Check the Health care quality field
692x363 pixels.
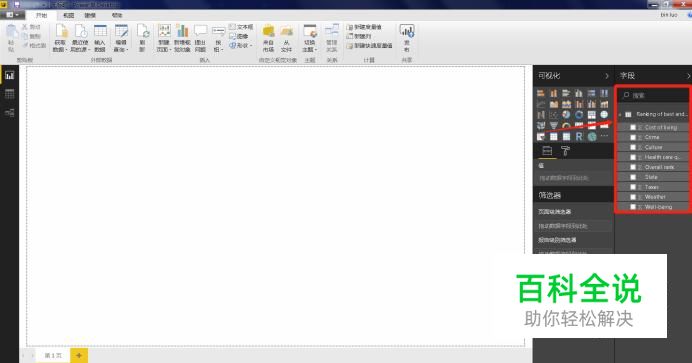(x=633, y=157)
